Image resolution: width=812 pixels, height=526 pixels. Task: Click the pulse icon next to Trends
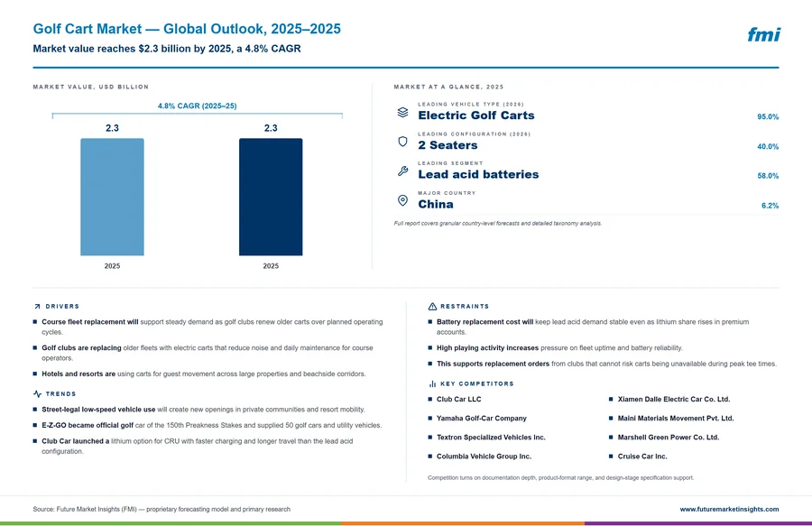click(x=37, y=394)
